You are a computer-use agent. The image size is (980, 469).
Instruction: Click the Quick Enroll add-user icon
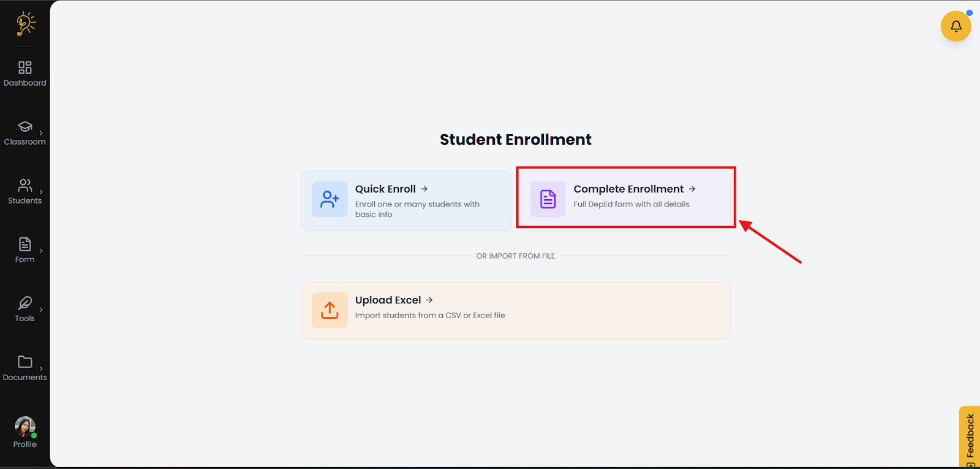pyautogui.click(x=330, y=199)
